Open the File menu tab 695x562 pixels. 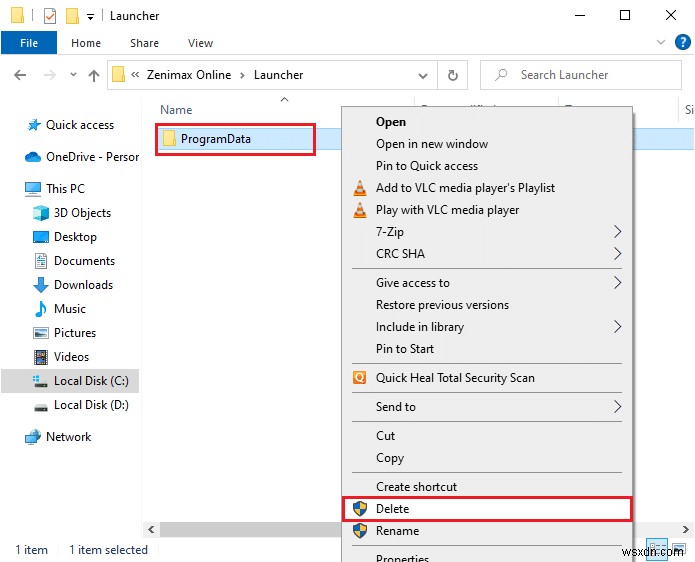pos(29,43)
